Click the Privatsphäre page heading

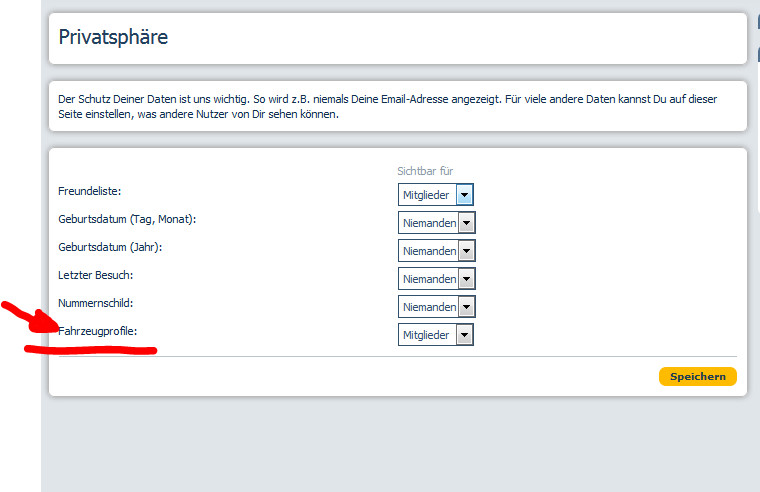click(113, 38)
